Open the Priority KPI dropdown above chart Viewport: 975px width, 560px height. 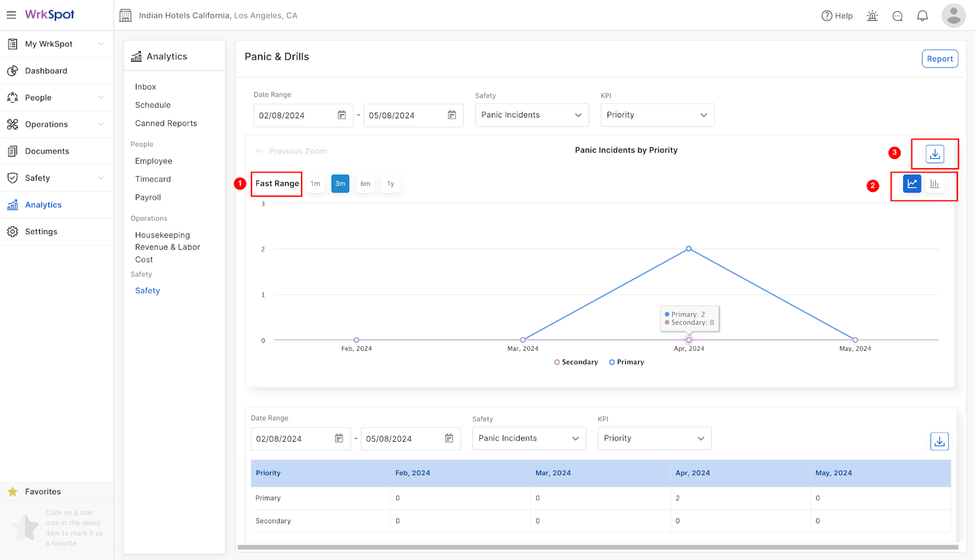pos(658,115)
